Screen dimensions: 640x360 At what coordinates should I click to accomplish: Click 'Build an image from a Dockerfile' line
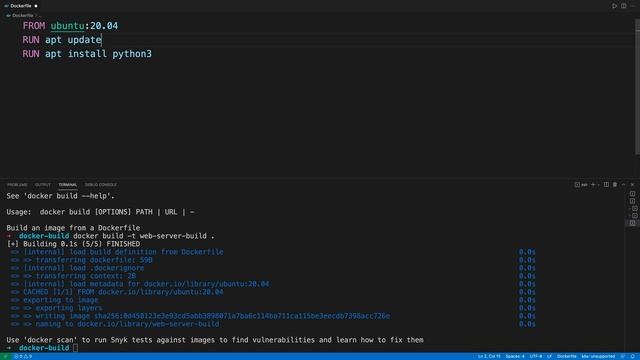coord(73,228)
